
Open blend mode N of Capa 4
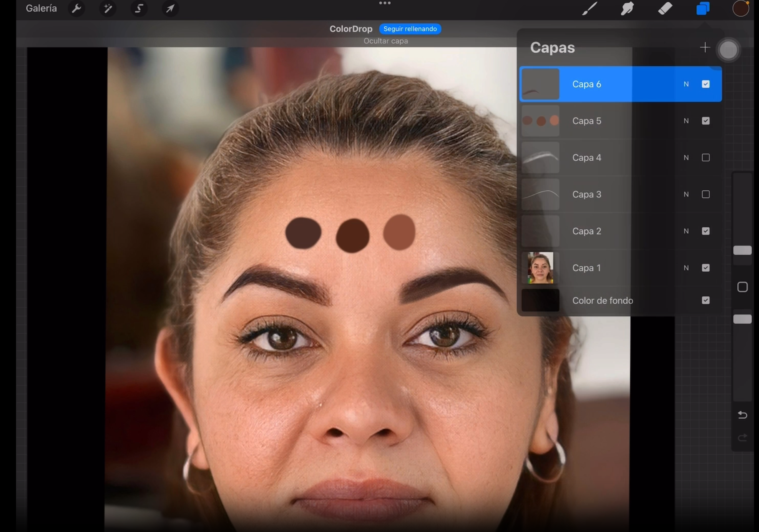(686, 158)
